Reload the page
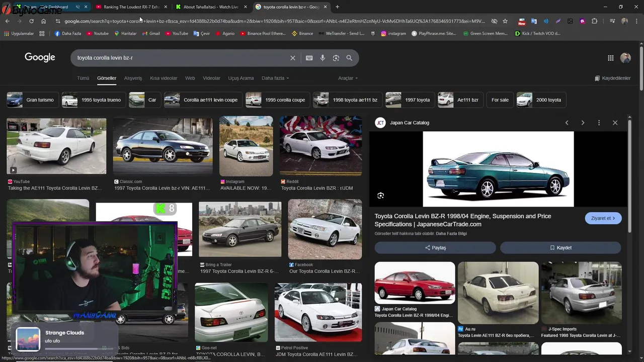Screen dimensions: 644x362 click(31, 21)
